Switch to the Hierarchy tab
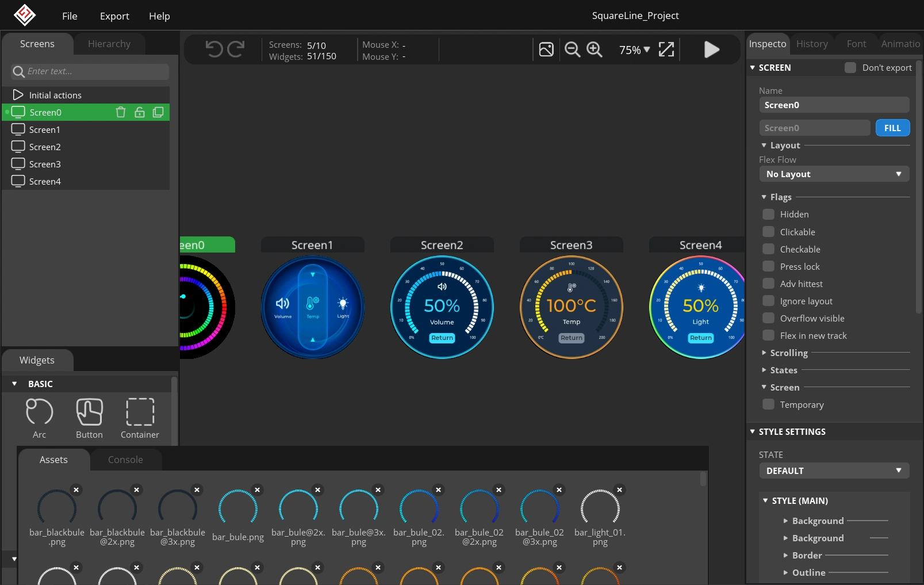 point(109,44)
